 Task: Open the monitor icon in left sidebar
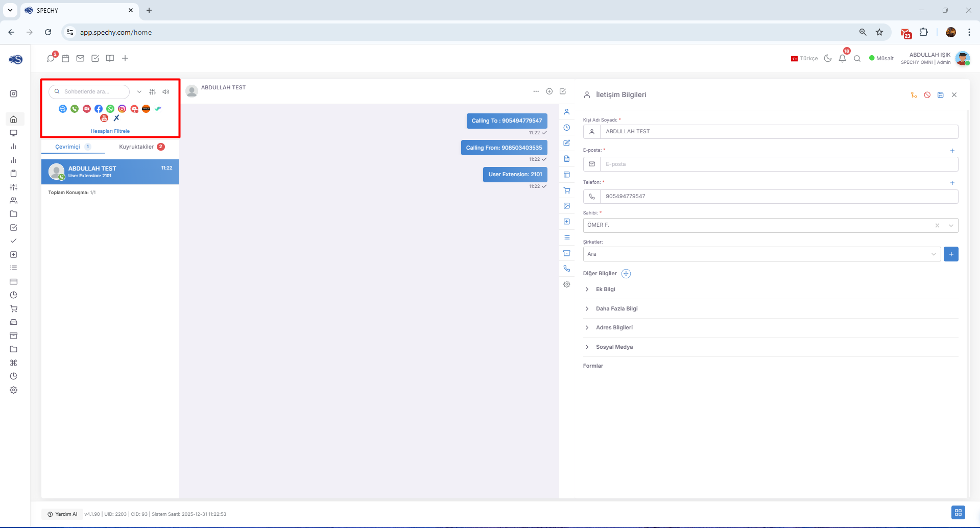[x=14, y=133]
